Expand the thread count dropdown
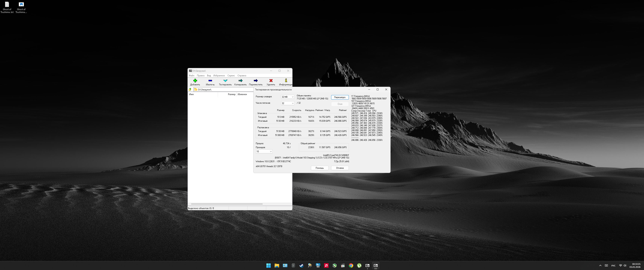 tap(288, 103)
